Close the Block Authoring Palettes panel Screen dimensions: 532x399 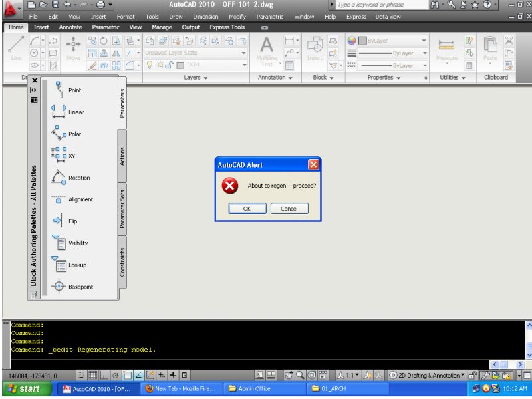click(x=35, y=80)
